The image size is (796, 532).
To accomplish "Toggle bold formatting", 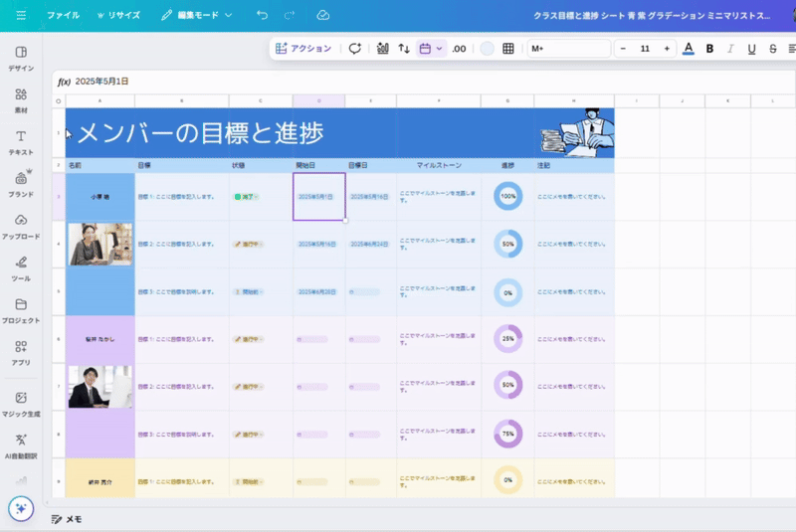I will (x=709, y=48).
